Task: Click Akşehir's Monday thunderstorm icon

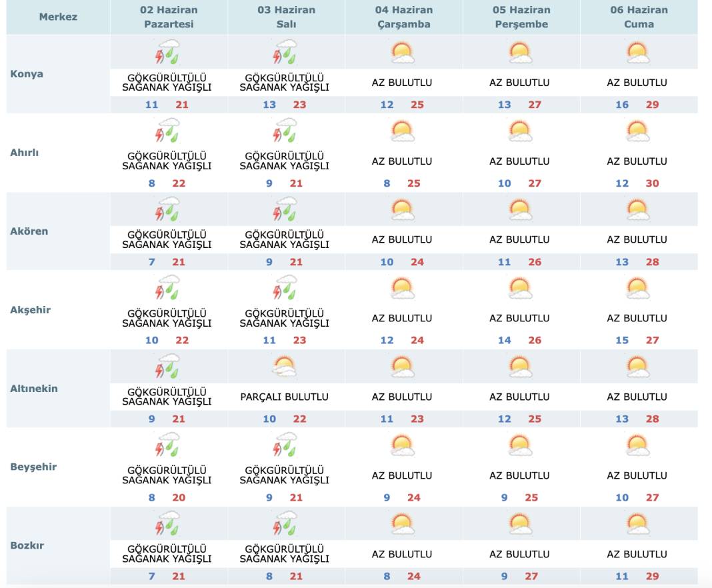Action: click(x=168, y=288)
